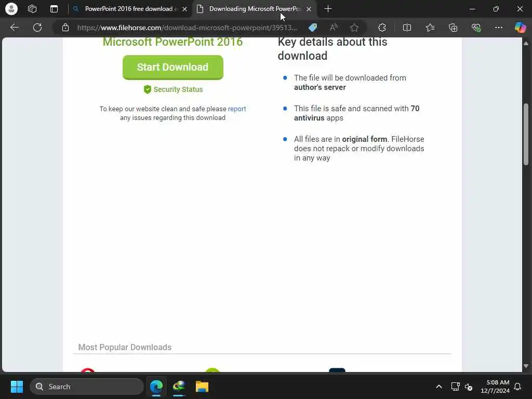Open the shopping price tag icon

313,28
